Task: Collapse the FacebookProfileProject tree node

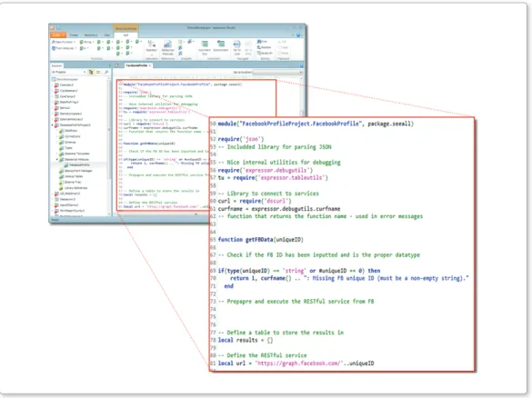Action: pyautogui.click(x=52, y=125)
